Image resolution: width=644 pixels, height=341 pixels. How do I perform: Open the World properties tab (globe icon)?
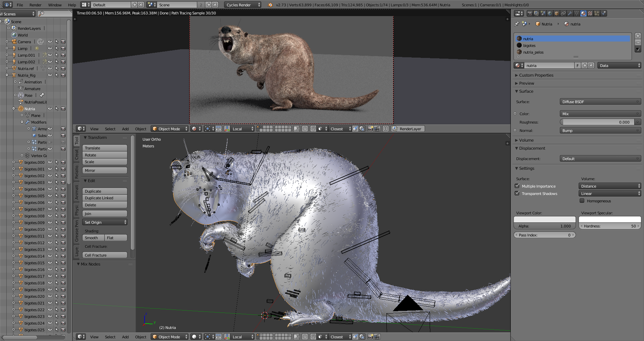click(550, 13)
